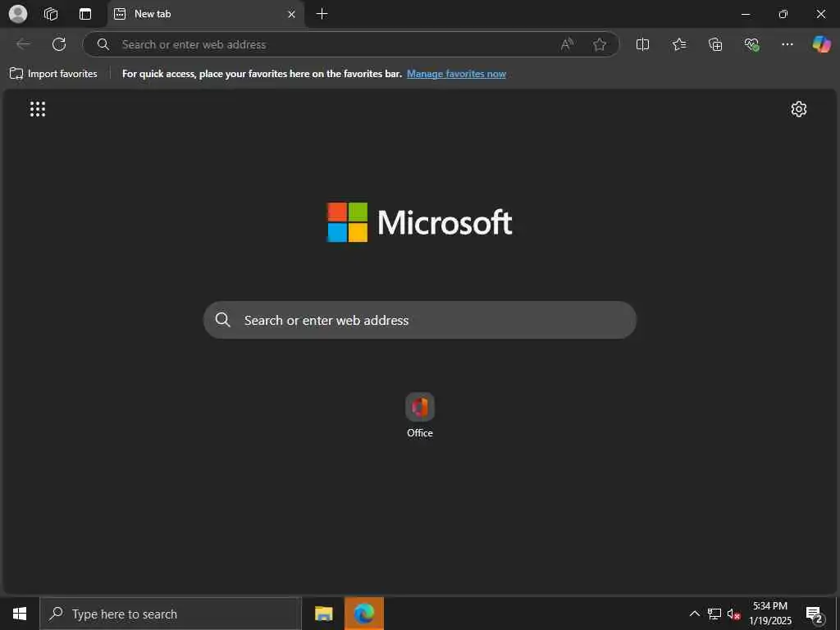Open the Office quick link tile
840x630 pixels.
click(x=419, y=415)
